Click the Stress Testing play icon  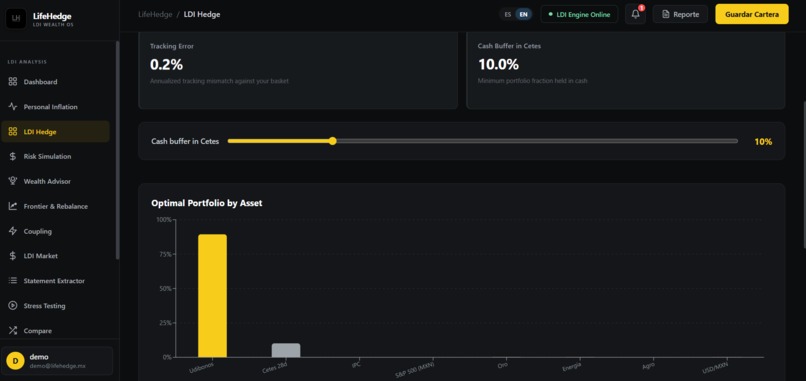tap(13, 306)
